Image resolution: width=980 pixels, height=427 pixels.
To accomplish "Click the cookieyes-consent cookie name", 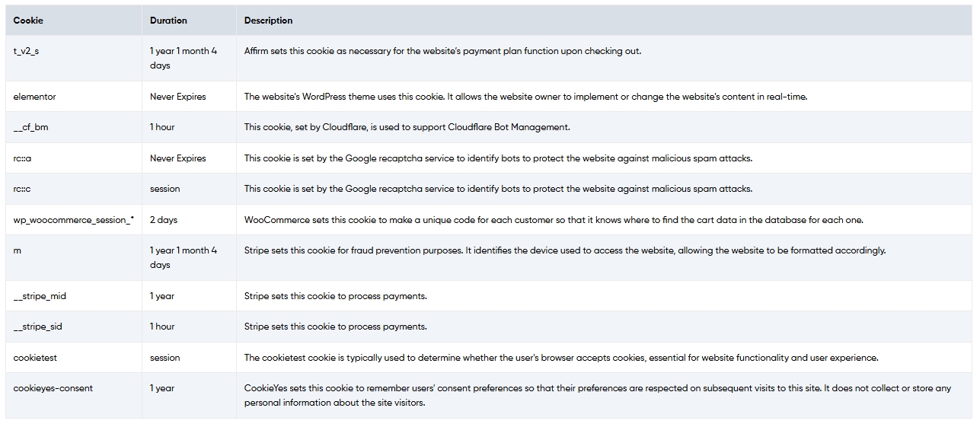I will (53, 388).
